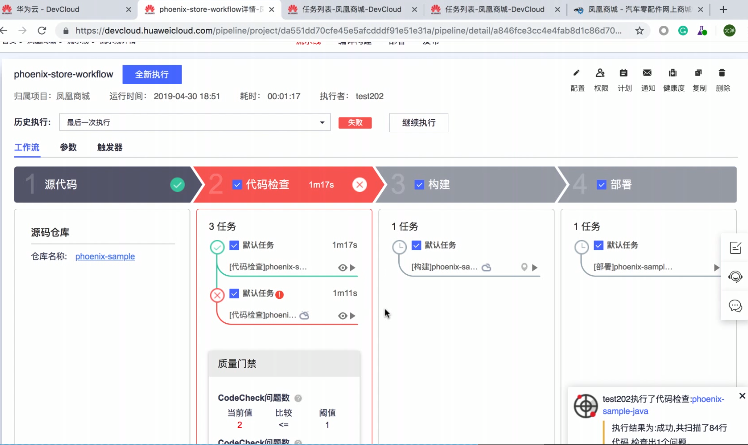This screenshot has height=445, width=748.
Task: Click the 全新执行 button
Action: [152, 74]
